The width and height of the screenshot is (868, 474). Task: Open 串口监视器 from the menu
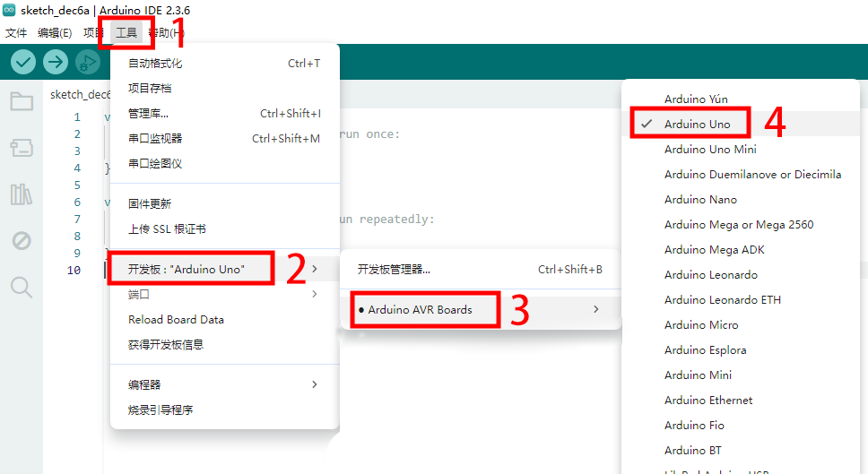pos(225,138)
